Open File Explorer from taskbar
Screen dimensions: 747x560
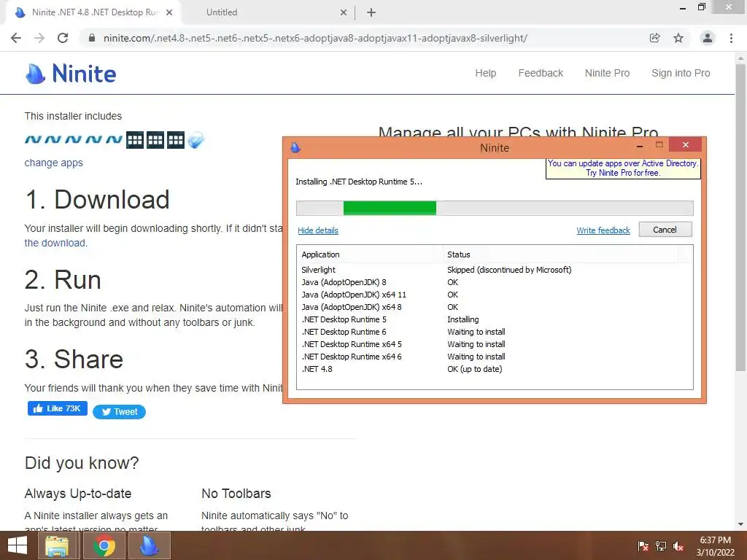point(57,545)
